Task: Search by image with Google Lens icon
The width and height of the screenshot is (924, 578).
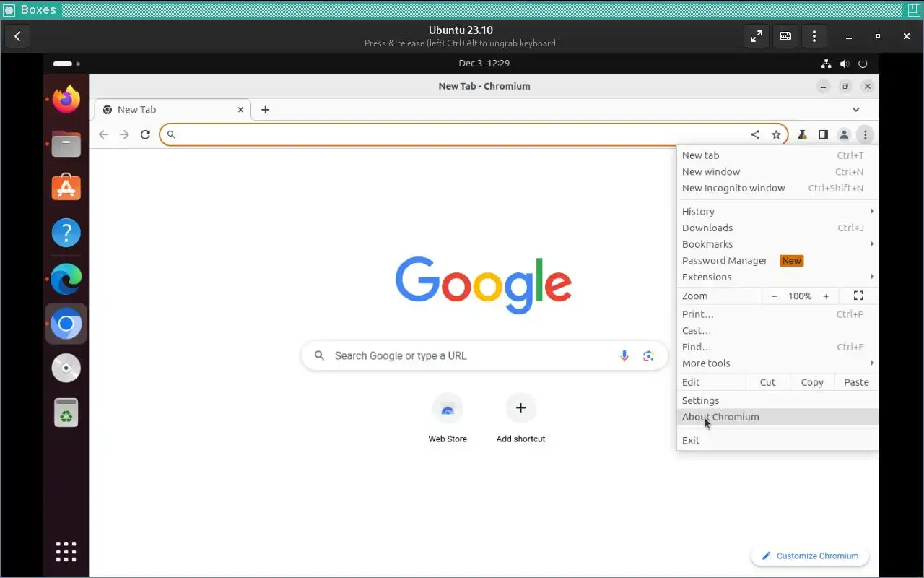Action: pos(648,355)
